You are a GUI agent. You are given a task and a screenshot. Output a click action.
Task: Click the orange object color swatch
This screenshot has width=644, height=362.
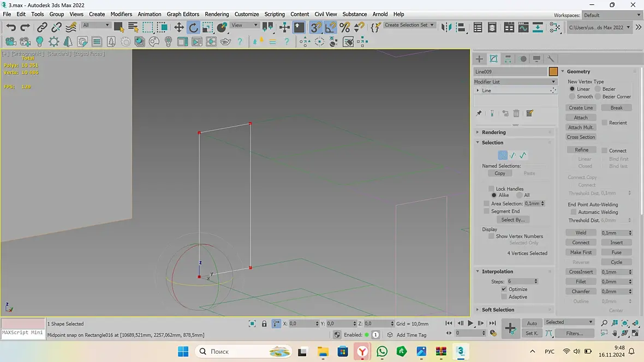553,71
